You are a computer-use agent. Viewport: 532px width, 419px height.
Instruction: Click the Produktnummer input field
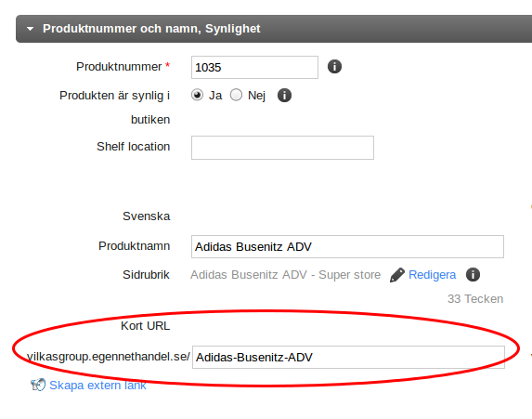(254, 67)
